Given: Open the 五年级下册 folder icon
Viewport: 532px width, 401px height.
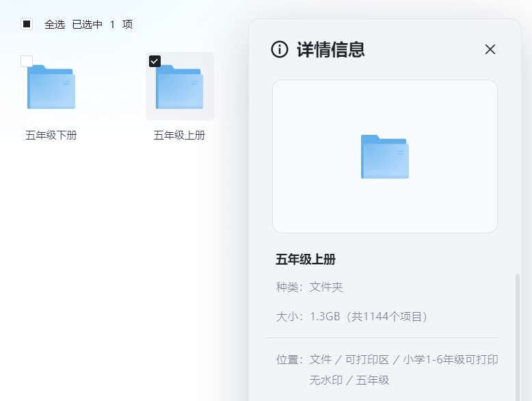Looking at the screenshot, I should coord(51,88).
